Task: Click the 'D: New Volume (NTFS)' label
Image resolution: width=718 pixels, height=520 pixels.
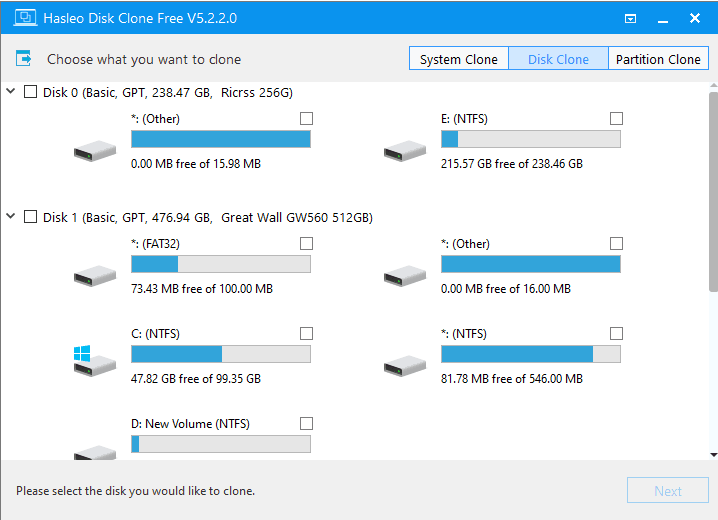Action: point(190,424)
